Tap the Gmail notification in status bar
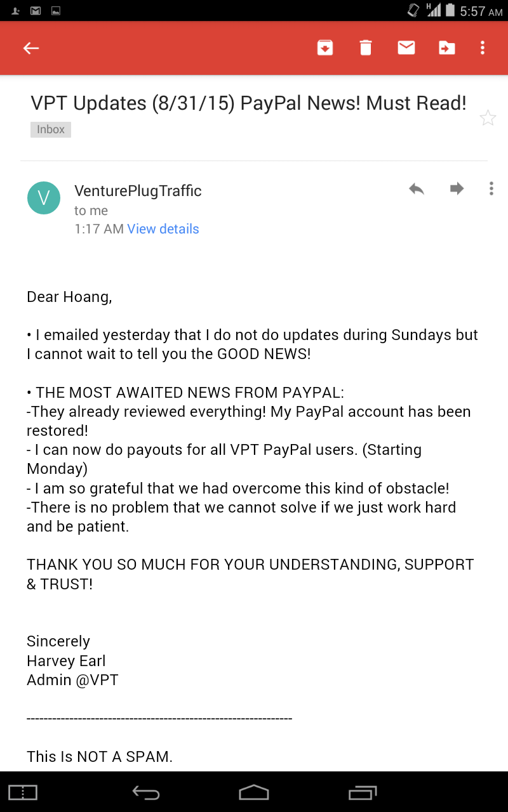The height and width of the screenshot is (812, 508). coord(36,11)
